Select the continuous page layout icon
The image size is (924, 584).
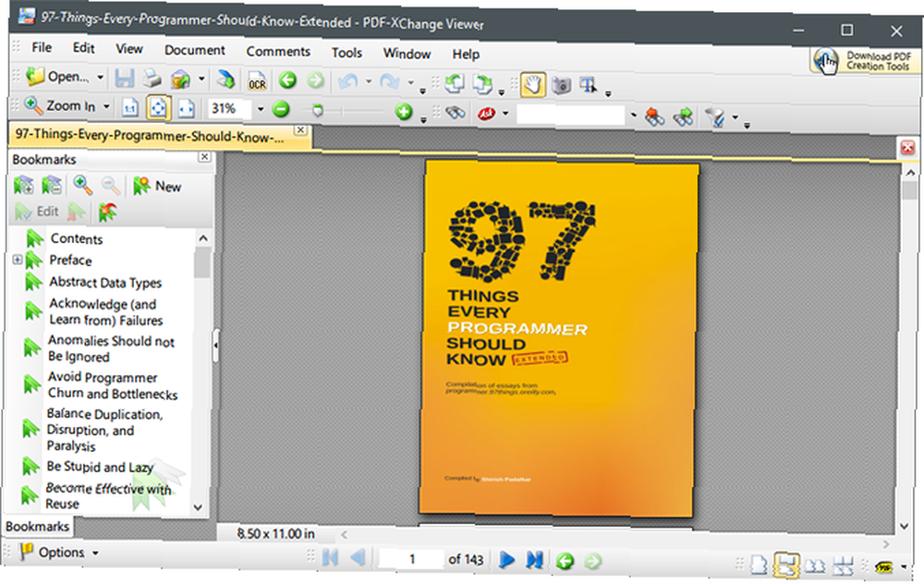[786, 566]
